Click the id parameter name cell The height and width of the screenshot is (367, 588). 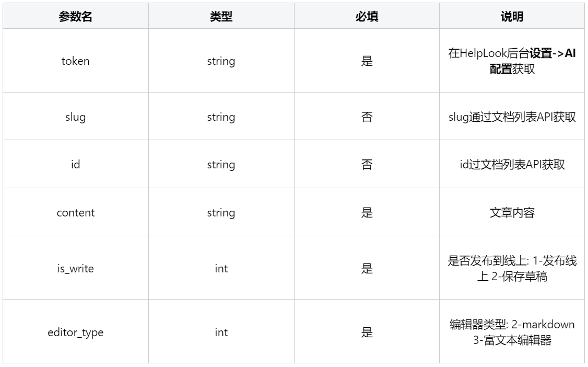[x=75, y=165]
